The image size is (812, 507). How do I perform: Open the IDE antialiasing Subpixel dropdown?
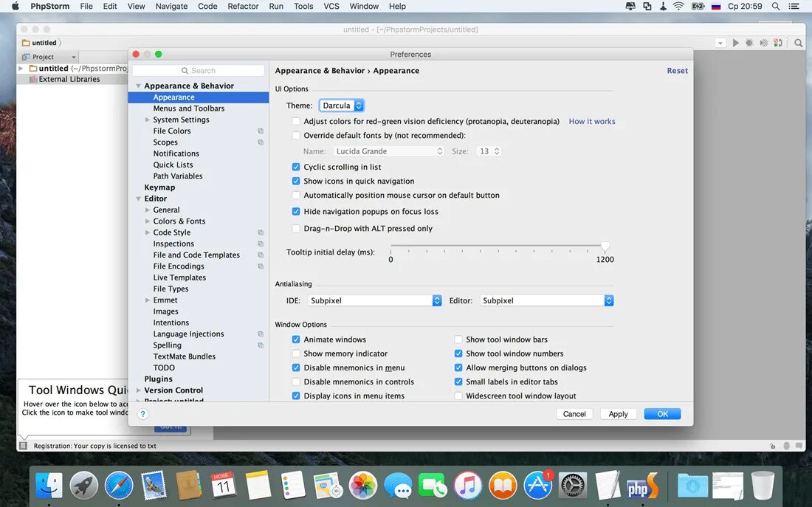[374, 300]
